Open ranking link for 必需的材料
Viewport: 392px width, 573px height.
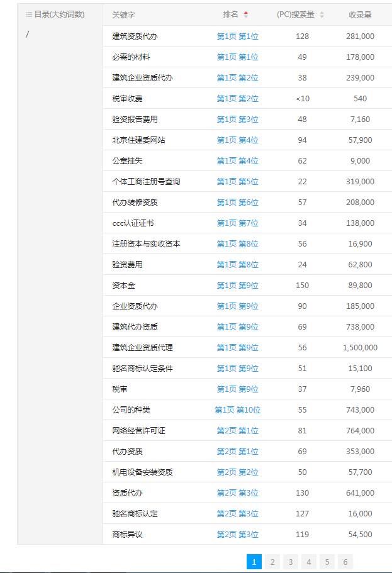[x=237, y=57]
